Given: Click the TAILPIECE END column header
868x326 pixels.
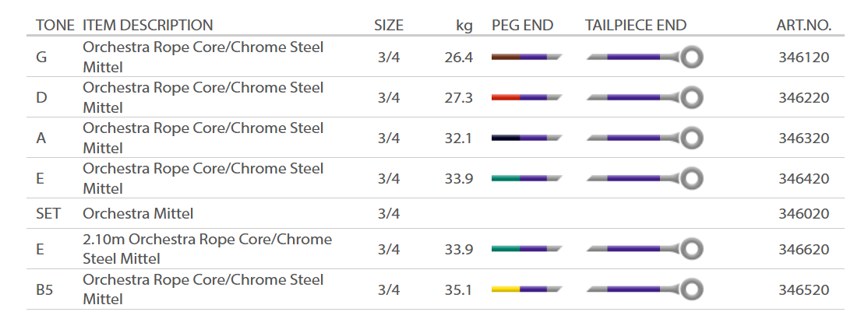Looking at the screenshot, I should pos(635,26).
